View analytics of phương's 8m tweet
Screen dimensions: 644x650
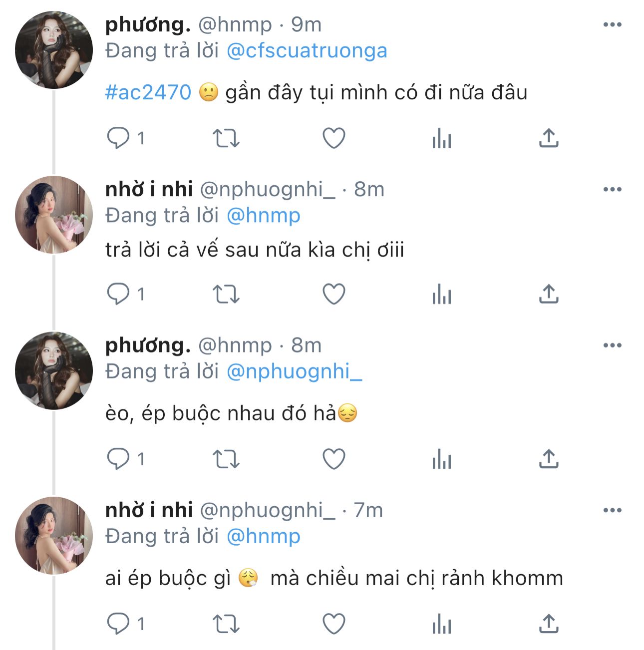(x=442, y=459)
